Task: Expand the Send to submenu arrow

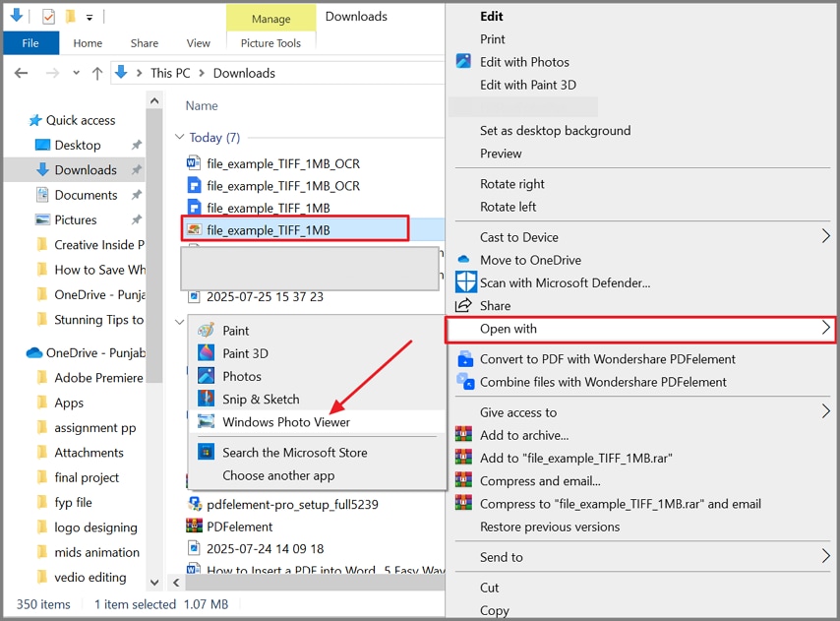Action: coord(825,556)
